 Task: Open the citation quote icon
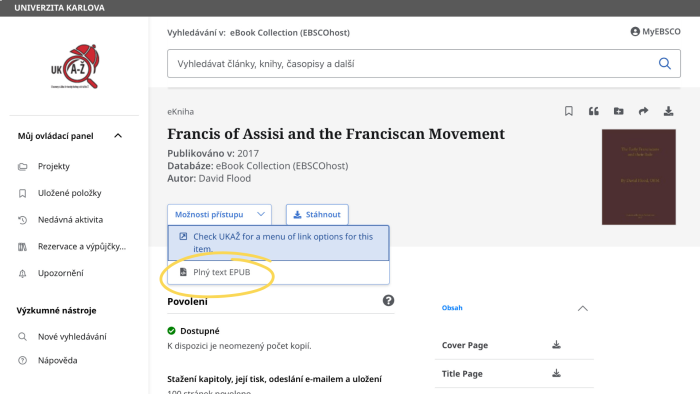(x=593, y=111)
